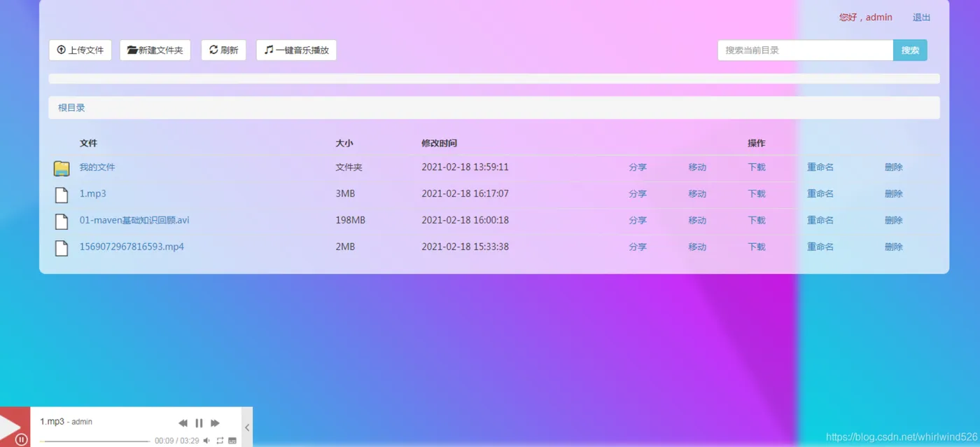Skip to next track in music player
980x447 pixels.
click(215, 423)
